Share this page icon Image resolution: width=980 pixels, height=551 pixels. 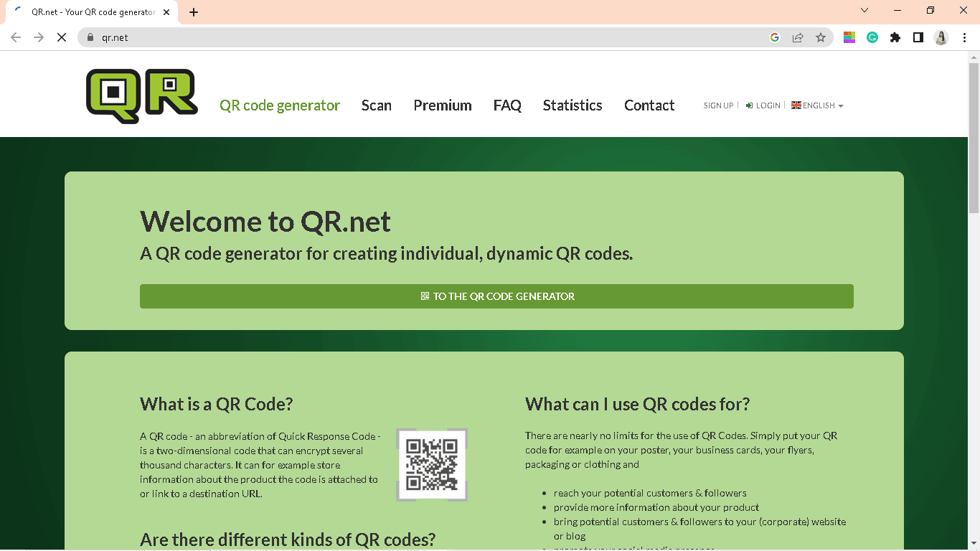798,37
